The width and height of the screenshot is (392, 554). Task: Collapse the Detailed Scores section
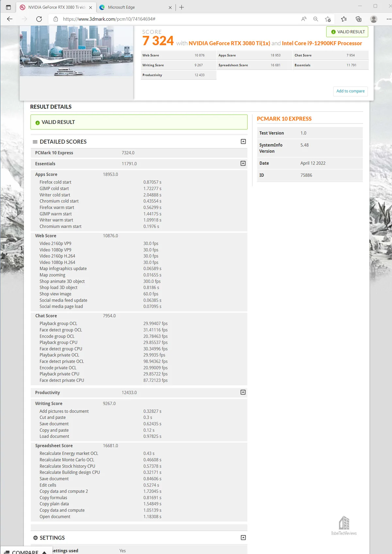[x=243, y=141]
